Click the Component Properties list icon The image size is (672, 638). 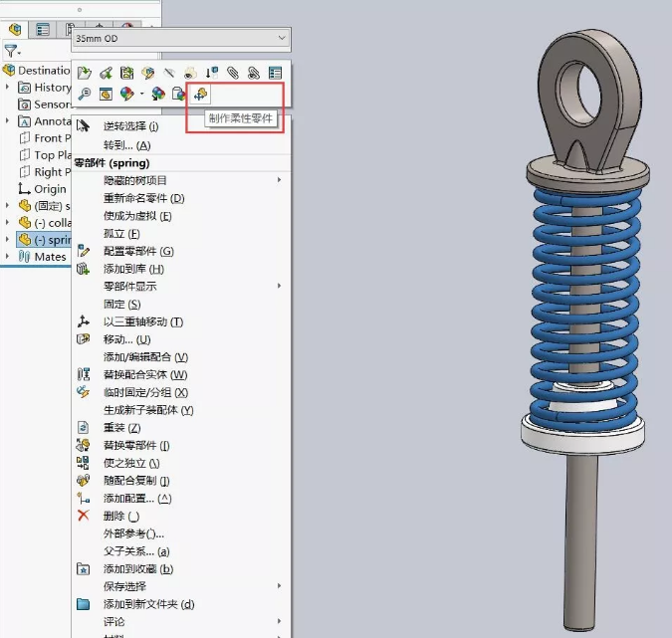coord(276,73)
